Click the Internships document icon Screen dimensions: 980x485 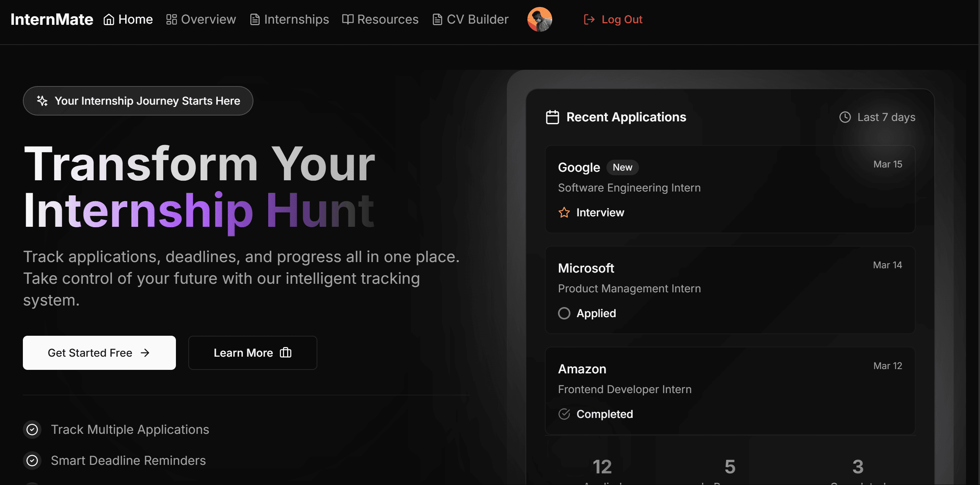(x=255, y=19)
